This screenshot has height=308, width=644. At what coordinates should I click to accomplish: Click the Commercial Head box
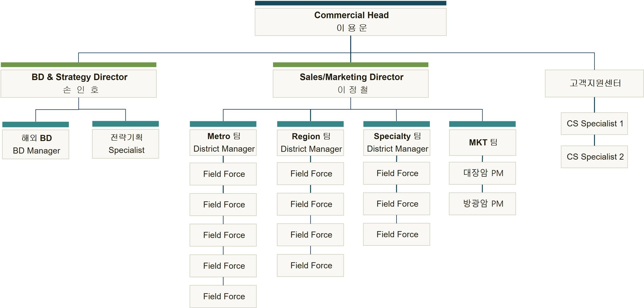[350, 22]
